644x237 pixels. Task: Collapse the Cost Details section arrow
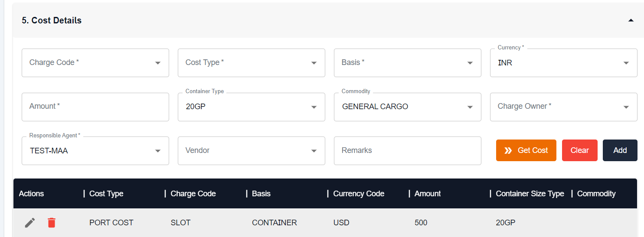[x=631, y=20]
